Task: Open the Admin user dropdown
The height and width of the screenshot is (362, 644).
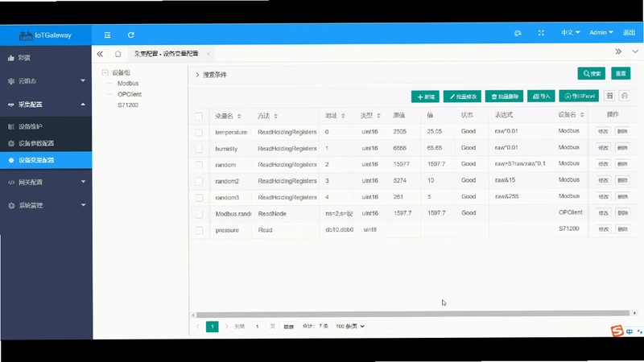Action: pos(601,32)
